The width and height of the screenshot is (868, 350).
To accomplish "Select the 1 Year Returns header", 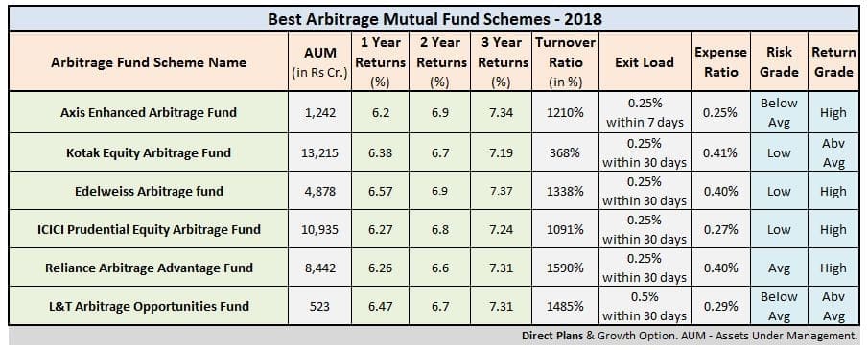I will pyautogui.click(x=381, y=62).
